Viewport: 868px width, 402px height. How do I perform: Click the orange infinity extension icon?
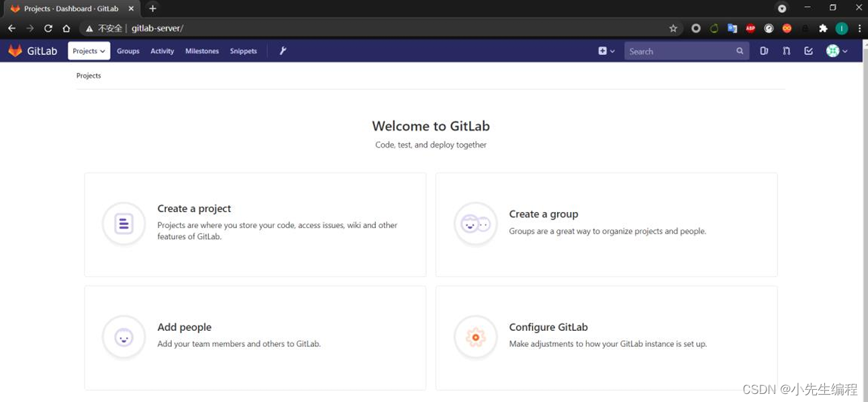(x=787, y=28)
